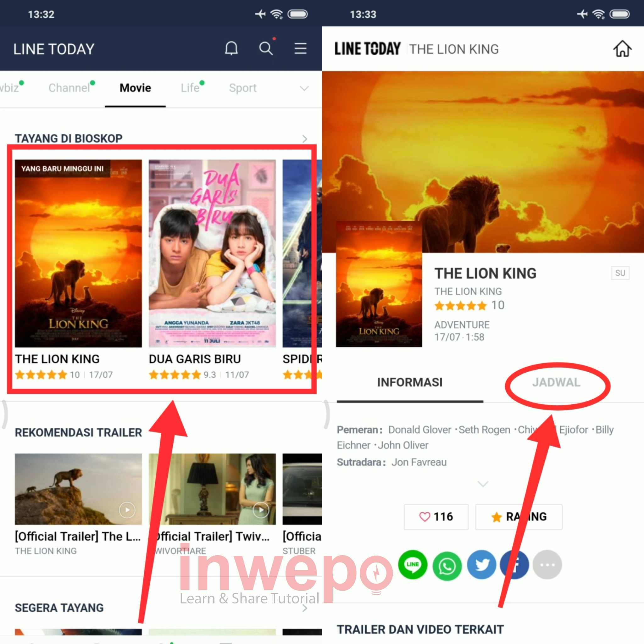
Task: Open the hamburger menu icon
Action: (x=300, y=49)
